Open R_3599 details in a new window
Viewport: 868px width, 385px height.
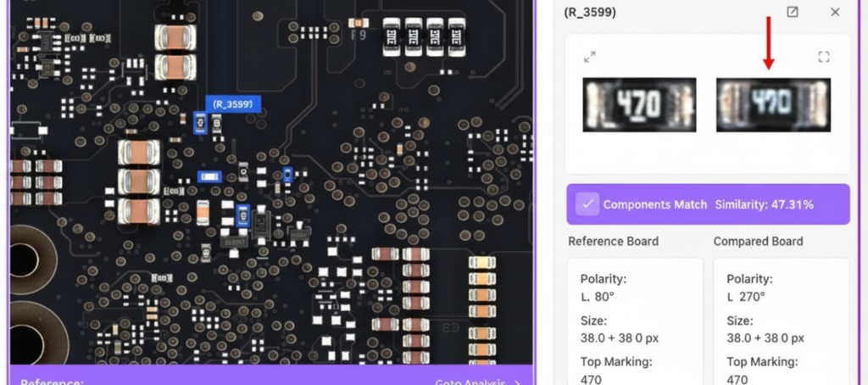pos(793,12)
